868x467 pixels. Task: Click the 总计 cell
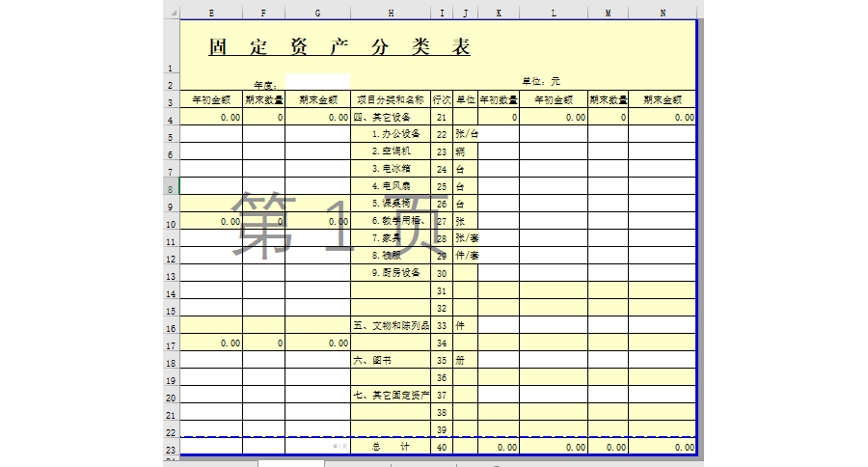point(391,447)
